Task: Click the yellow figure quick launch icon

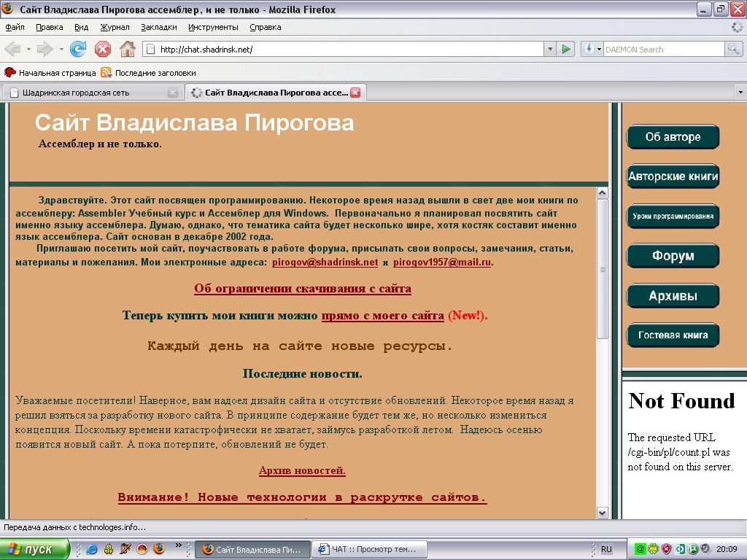Action: pos(109,549)
